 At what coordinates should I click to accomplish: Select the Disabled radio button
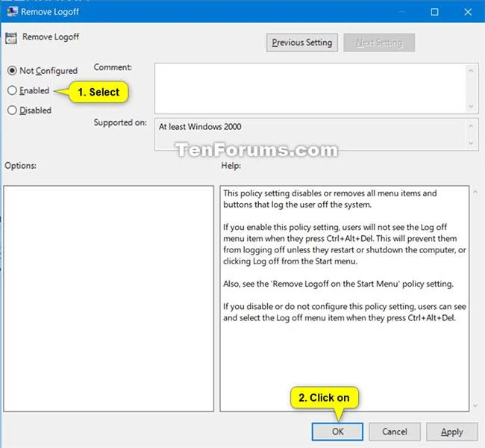click(x=12, y=111)
